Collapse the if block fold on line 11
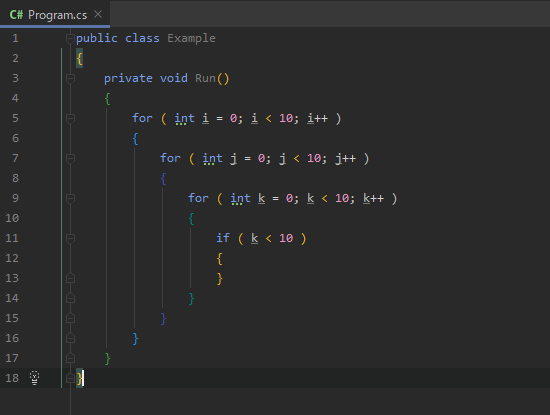Viewport: 550px width, 415px height. click(70, 238)
